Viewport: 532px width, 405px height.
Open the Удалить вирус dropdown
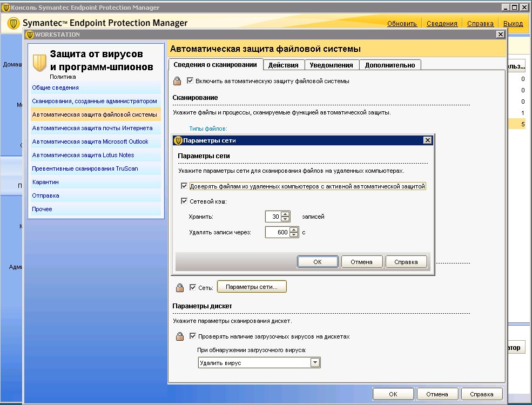coord(315,362)
